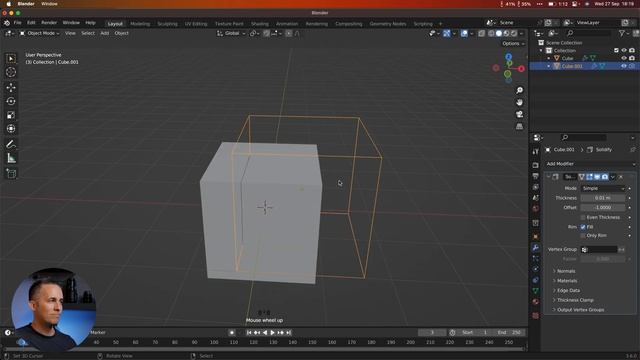Click the timeline play button
Viewport: 640px width, 360px height.
273,333
